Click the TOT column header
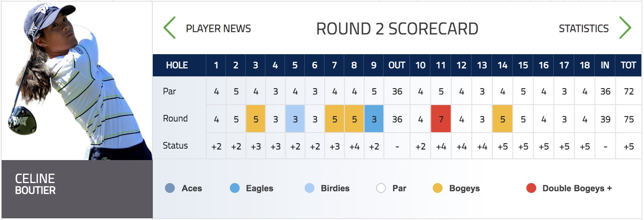Viewport: 644px width, 220px height. (628, 65)
